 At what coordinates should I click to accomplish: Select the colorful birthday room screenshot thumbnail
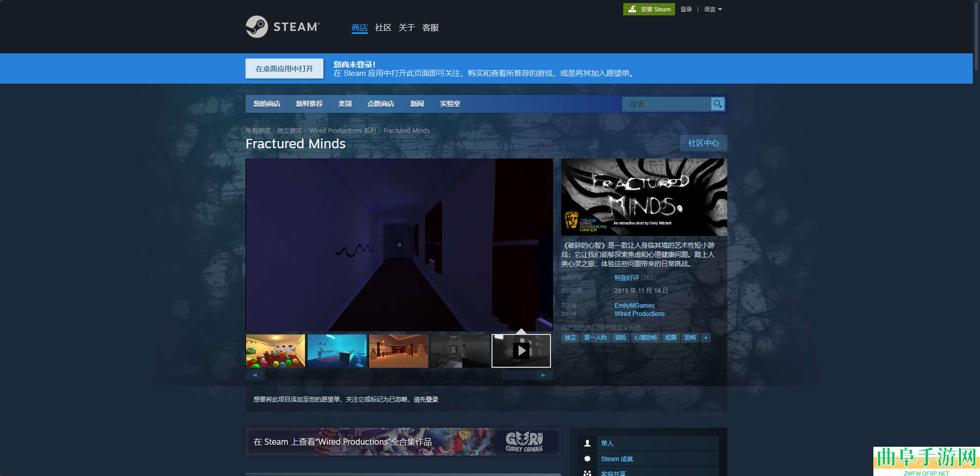coord(275,351)
